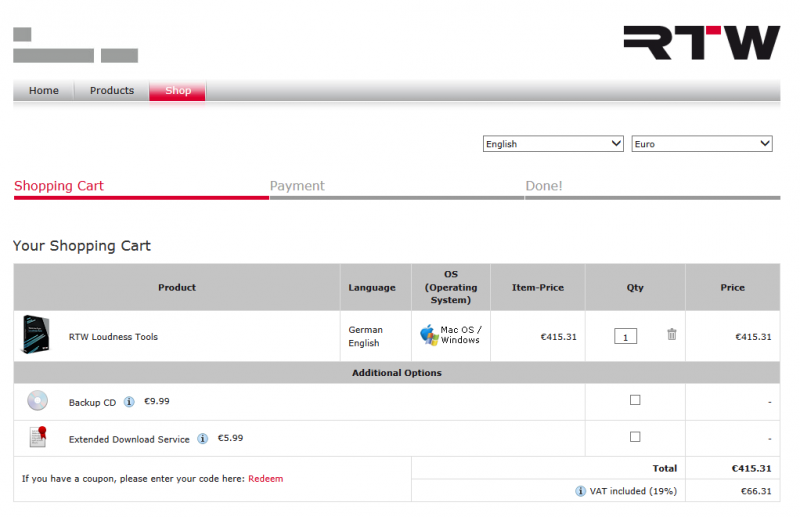
Task: Enable the Extended Download Service checkbox
Action: [x=635, y=437]
